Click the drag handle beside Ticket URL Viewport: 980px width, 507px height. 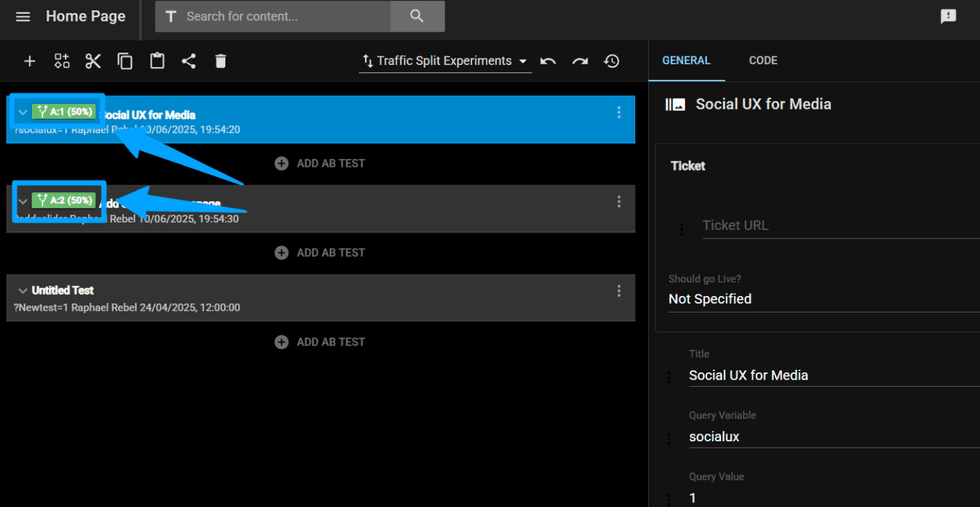pos(682,229)
